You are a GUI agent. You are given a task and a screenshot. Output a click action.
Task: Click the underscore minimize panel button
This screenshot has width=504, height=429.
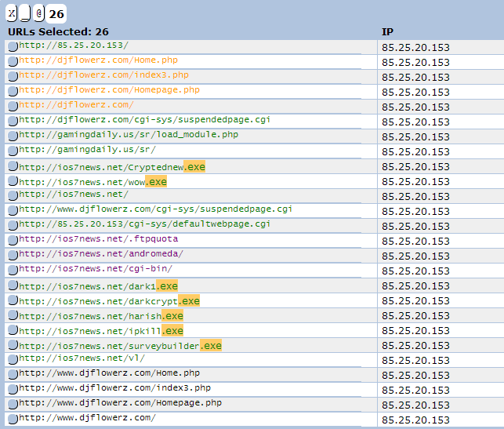25,13
